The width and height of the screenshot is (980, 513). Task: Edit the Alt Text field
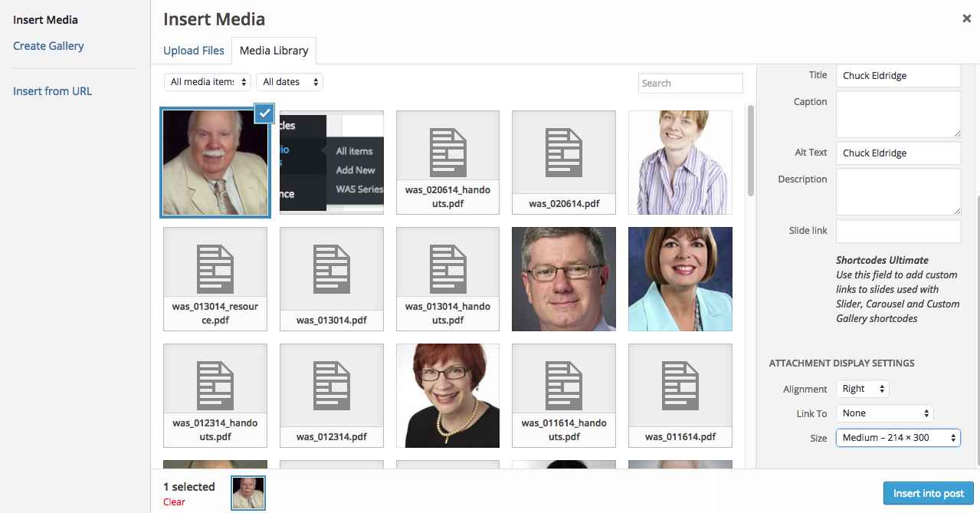[898, 153]
